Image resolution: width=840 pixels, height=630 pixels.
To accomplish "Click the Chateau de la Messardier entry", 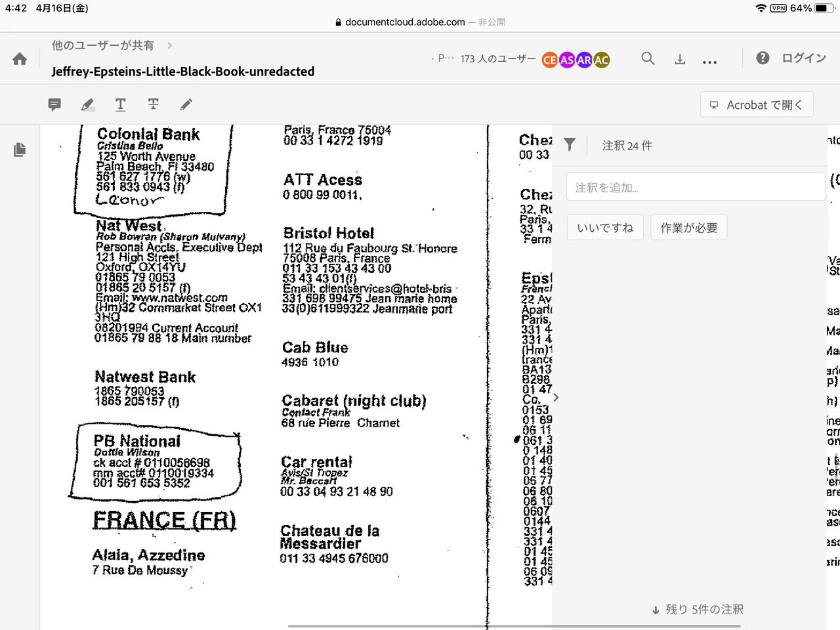I will [329, 537].
